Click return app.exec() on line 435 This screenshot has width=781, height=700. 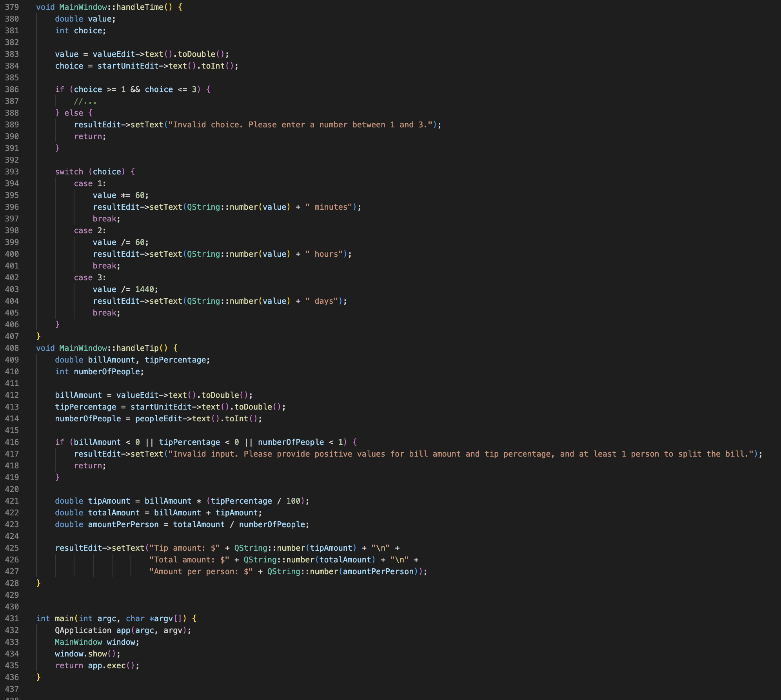pyautogui.click(x=96, y=666)
